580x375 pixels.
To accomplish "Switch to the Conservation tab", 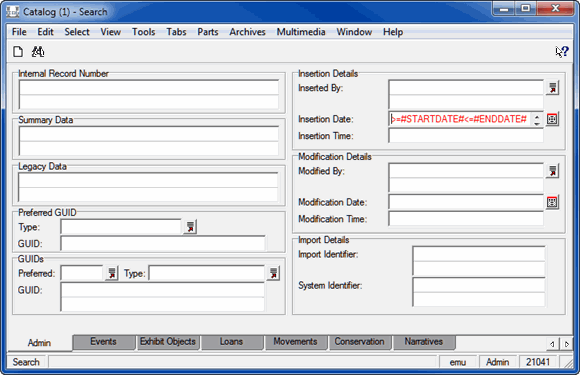I will pyautogui.click(x=360, y=342).
